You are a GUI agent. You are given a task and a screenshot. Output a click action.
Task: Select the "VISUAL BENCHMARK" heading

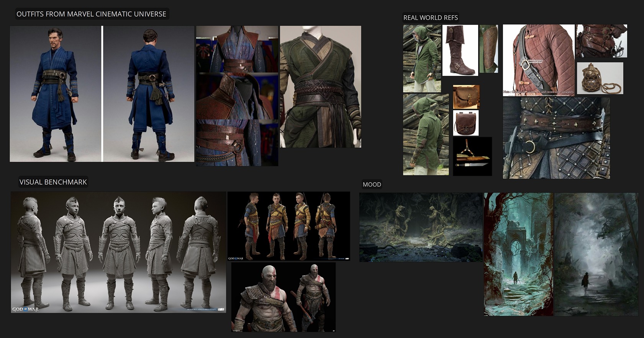point(53,182)
